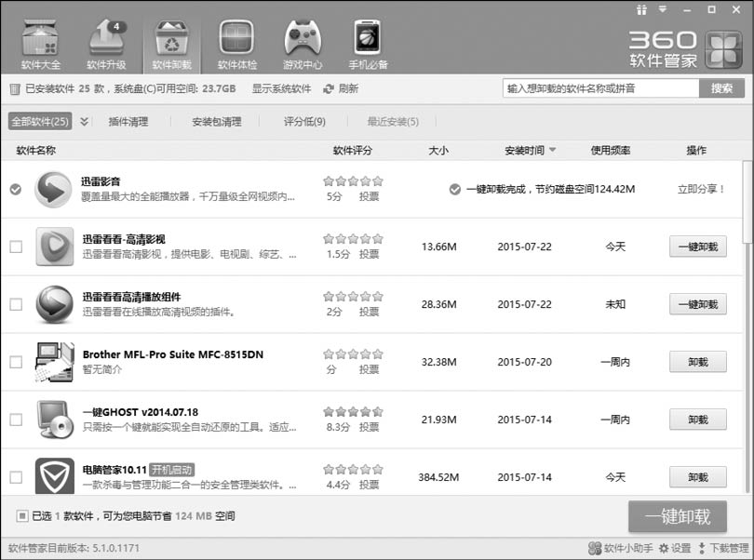
Task: Open the 下载管理 download icon
Action: click(702, 548)
